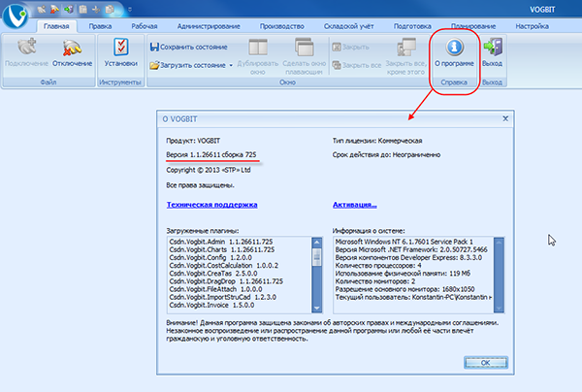Click Сделать окно плавающим icon
This screenshot has width=582, height=392.
tap(304, 49)
